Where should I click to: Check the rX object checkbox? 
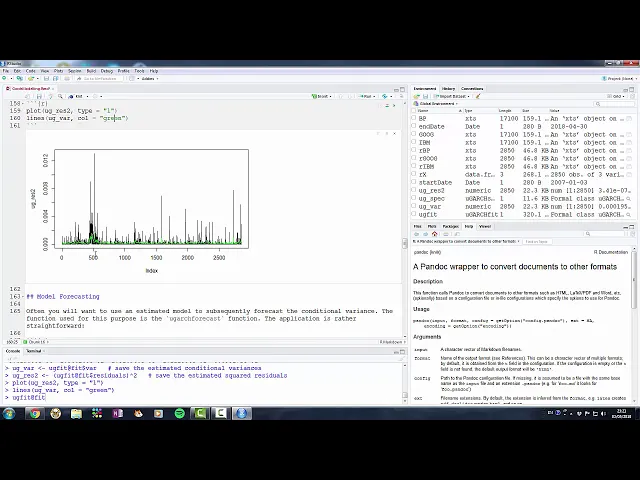413,174
